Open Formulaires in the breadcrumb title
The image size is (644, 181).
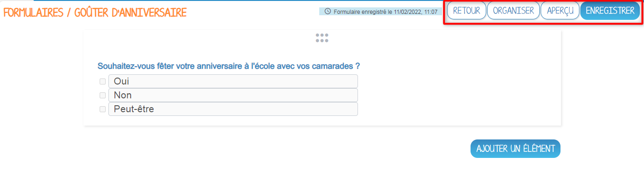(33, 12)
